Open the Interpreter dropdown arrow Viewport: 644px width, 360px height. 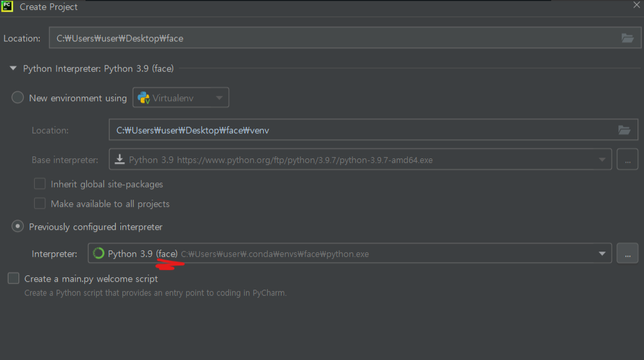pyautogui.click(x=602, y=254)
